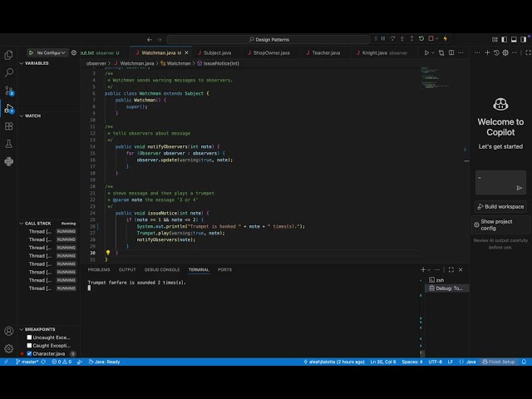Switch to the Subject.java tab
532x399 pixels.
coord(217,52)
